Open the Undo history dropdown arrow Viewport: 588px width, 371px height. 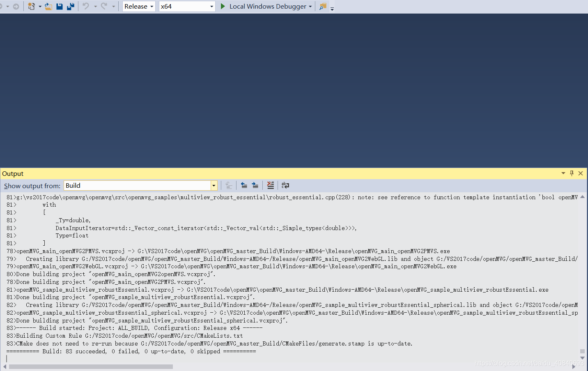95,7
